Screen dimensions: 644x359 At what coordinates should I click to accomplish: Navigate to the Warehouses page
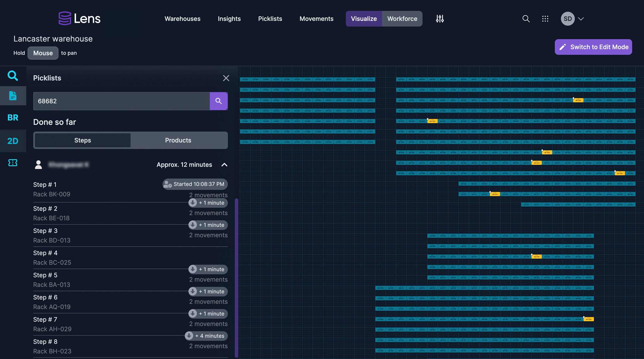182,18
